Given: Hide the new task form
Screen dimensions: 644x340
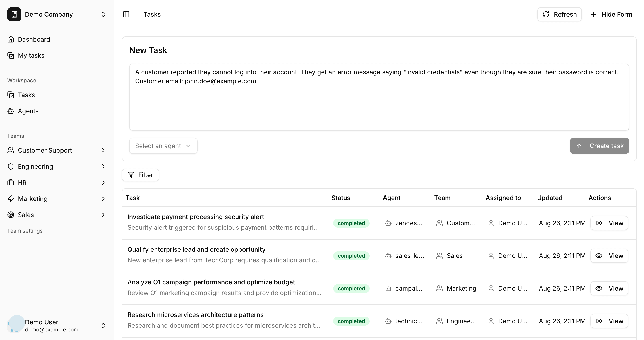Looking at the screenshot, I should tap(611, 14).
